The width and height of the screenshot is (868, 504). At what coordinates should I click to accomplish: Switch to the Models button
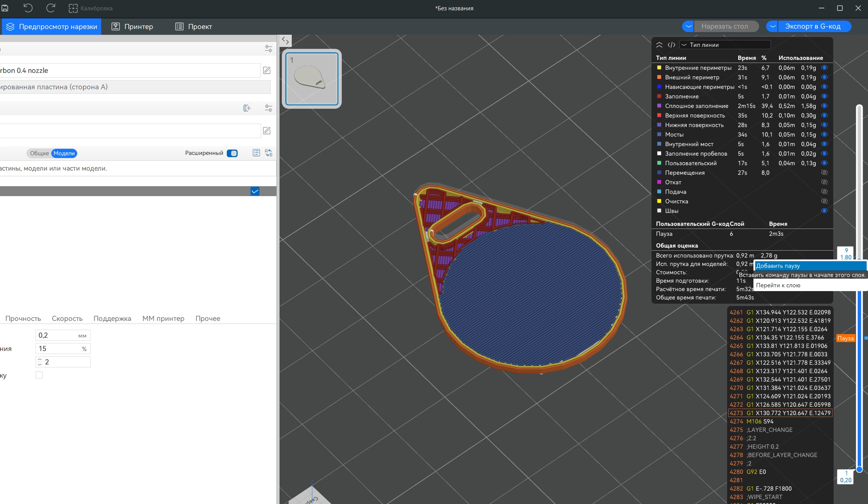point(64,153)
